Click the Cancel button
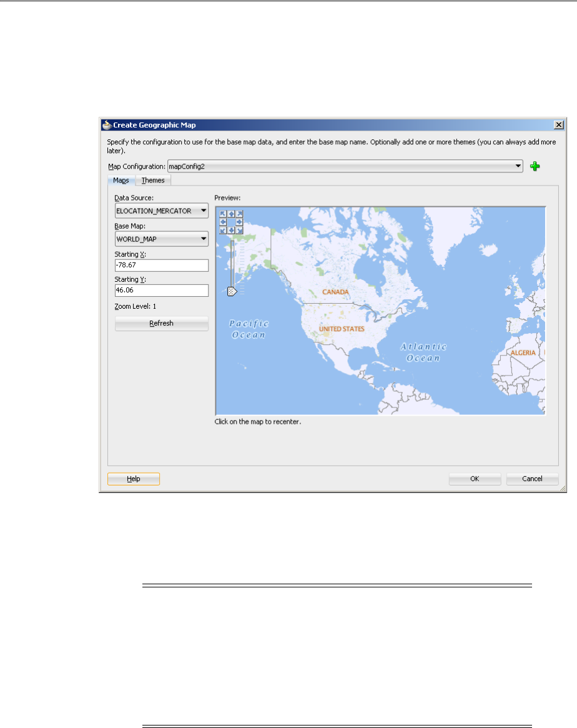Viewport: 577px width, 728px height. tap(532, 479)
